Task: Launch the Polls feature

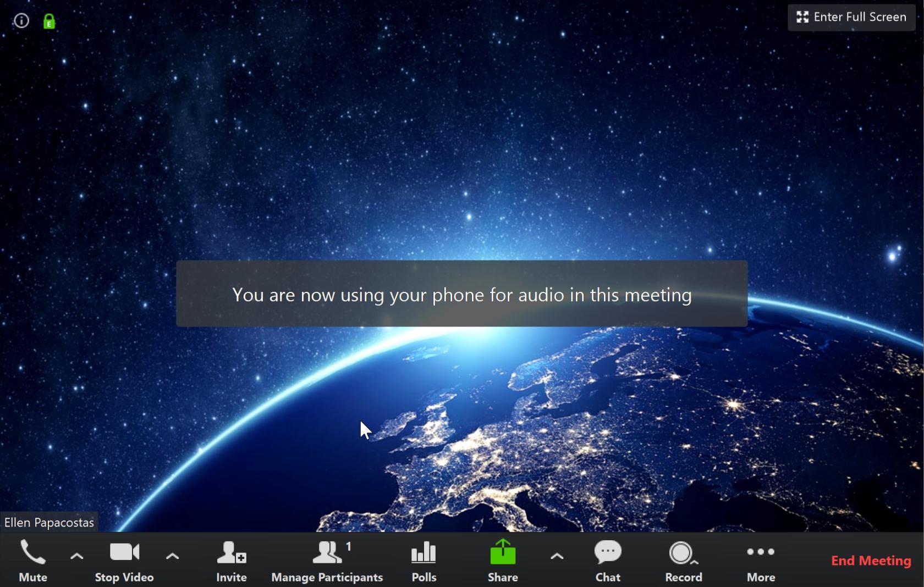Action: coord(424,561)
